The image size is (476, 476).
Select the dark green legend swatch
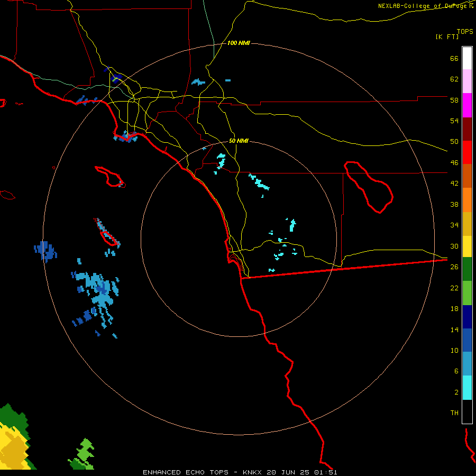click(467, 269)
